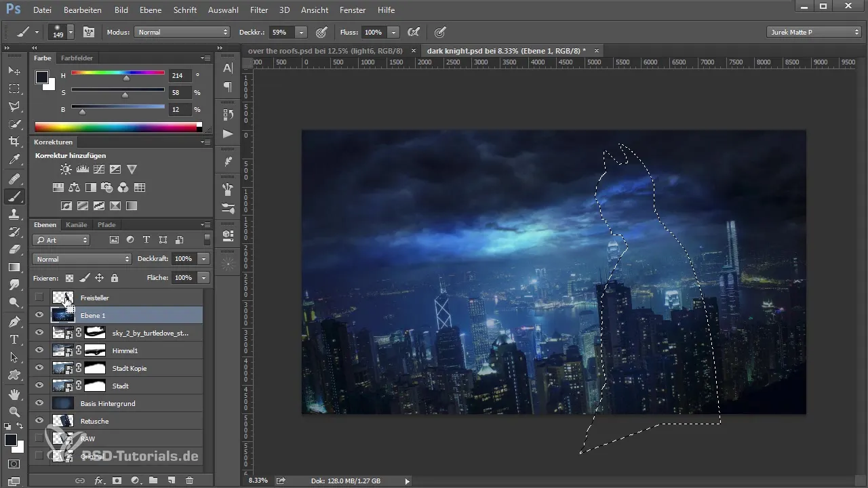
Task: Select the Healing Brush tool
Action: (14, 179)
